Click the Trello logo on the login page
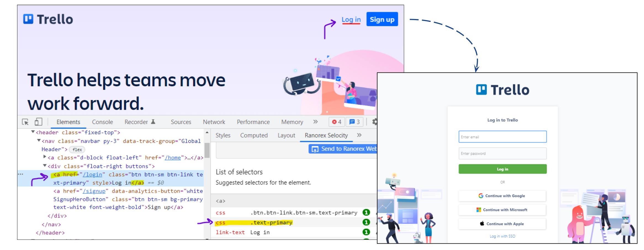This screenshot has width=644, height=250. pyautogui.click(x=502, y=90)
